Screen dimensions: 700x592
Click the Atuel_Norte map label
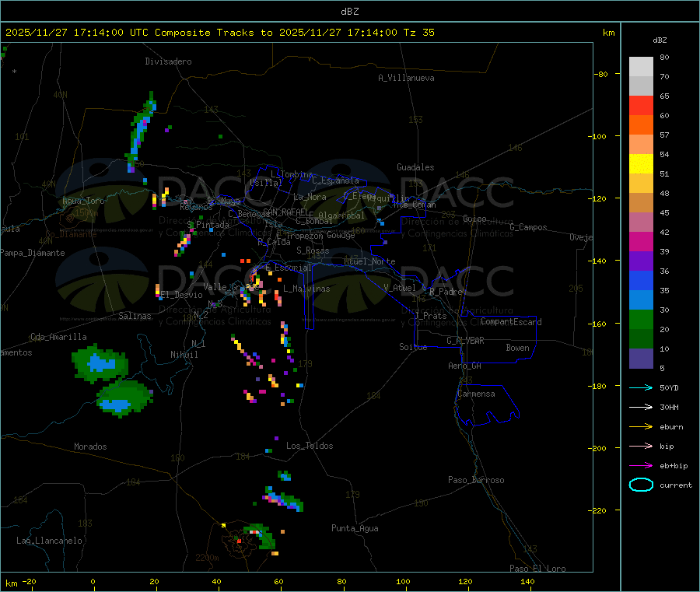coord(369,261)
